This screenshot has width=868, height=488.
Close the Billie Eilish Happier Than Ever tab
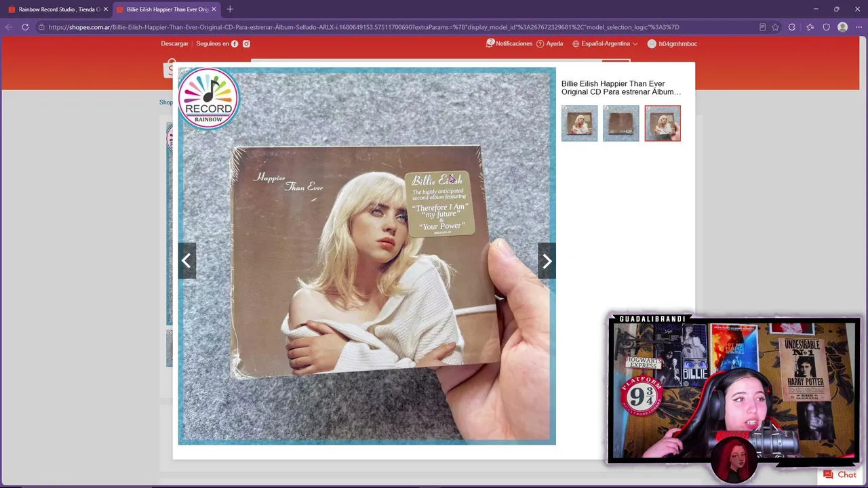click(x=214, y=9)
